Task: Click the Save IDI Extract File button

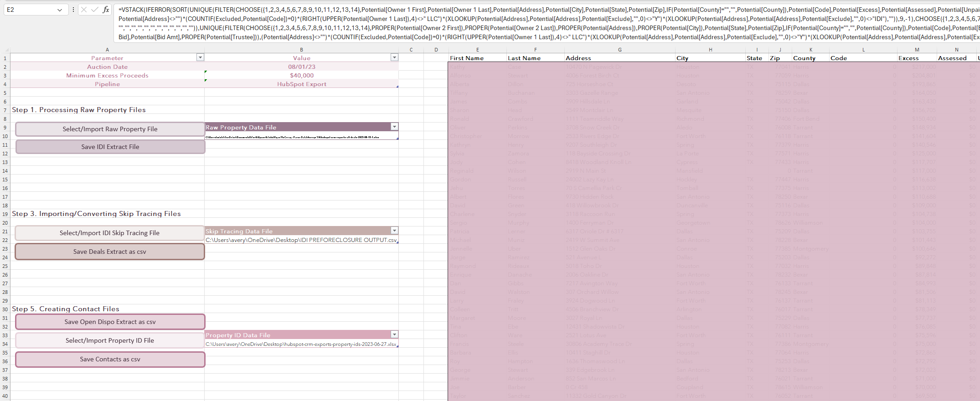Action: [110, 147]
